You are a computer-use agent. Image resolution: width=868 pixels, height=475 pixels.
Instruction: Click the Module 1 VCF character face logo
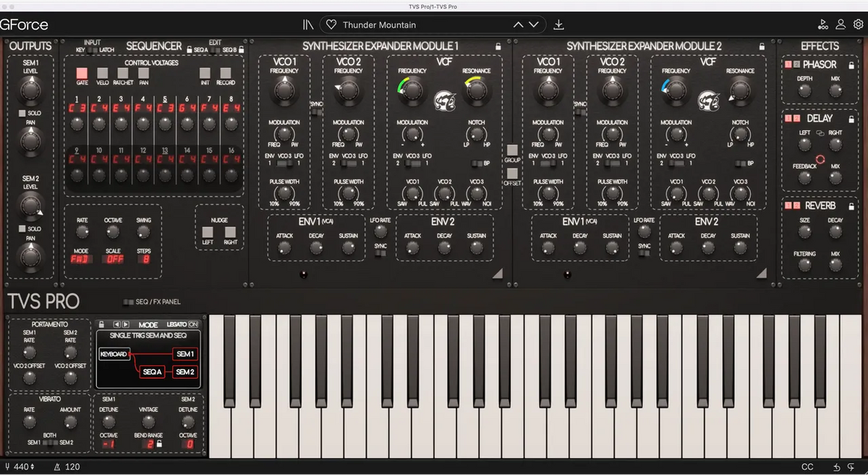444,101
